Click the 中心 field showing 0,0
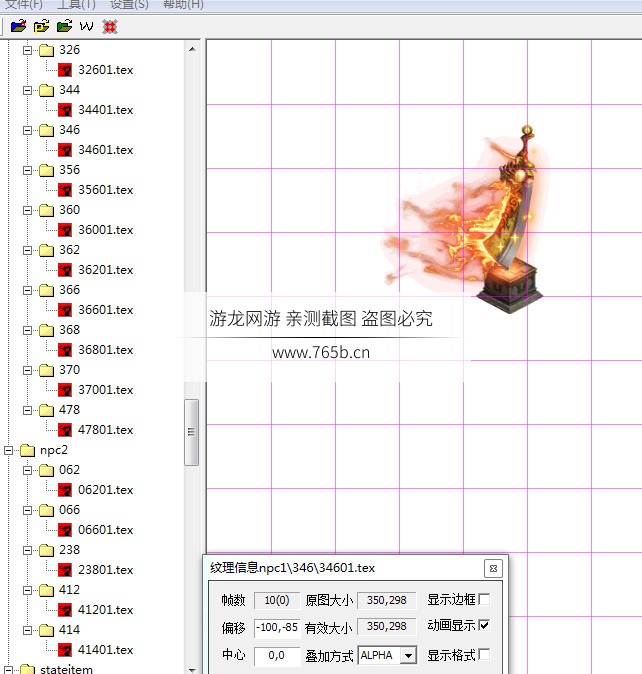Image resolution: width=642 pixels, height=674 pixels. [x=277, y=656]
